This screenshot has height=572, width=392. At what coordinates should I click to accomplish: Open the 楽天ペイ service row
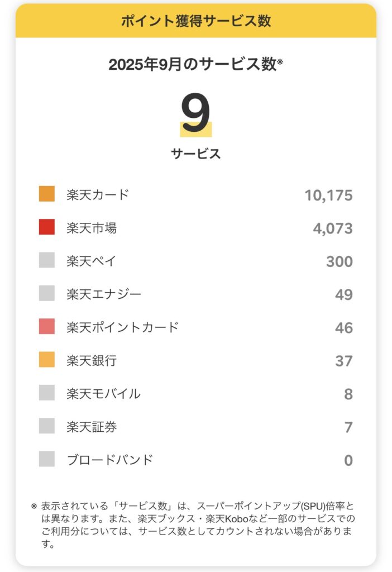[x=92, y=261]
